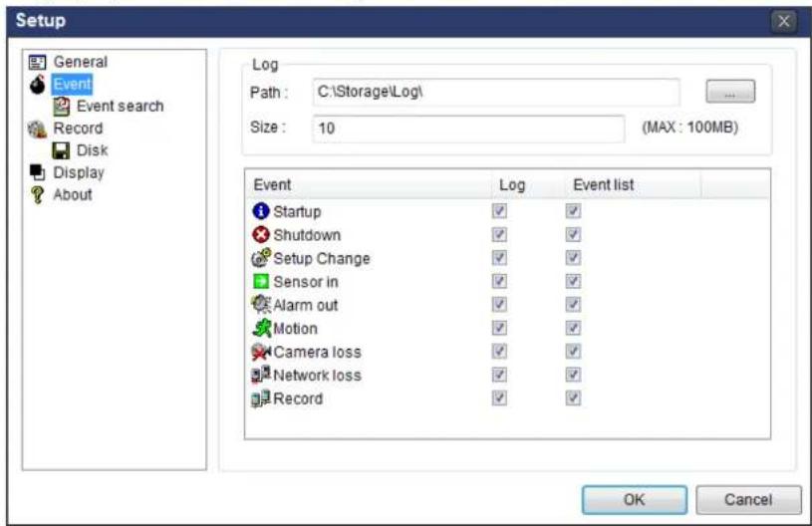
Task: Toggle Event list for Alarm out
Action: 573,305
